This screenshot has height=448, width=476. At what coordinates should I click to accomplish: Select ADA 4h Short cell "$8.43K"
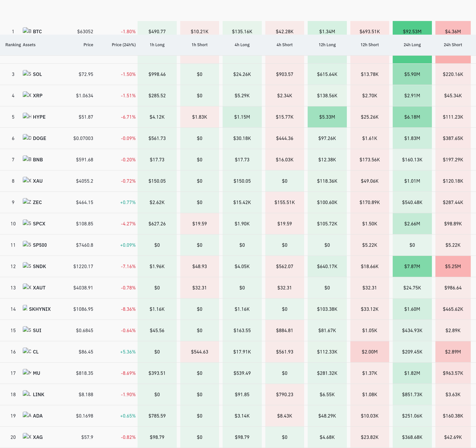285,416
